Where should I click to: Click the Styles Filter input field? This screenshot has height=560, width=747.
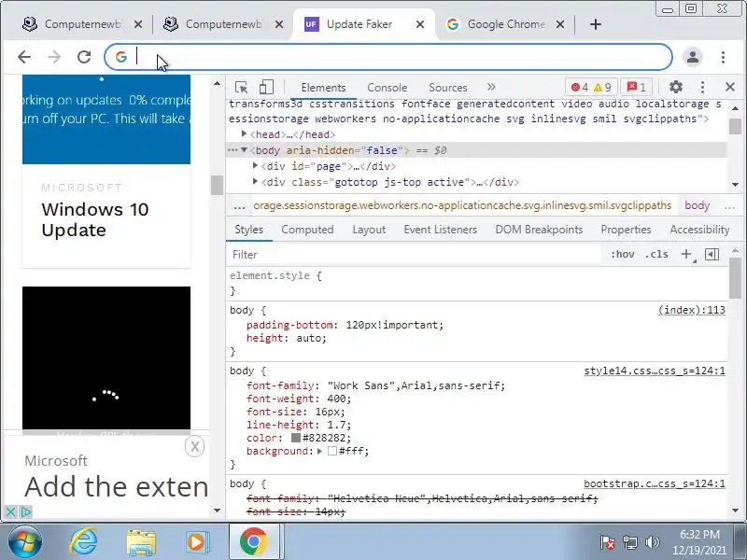(x=415, y=255)
